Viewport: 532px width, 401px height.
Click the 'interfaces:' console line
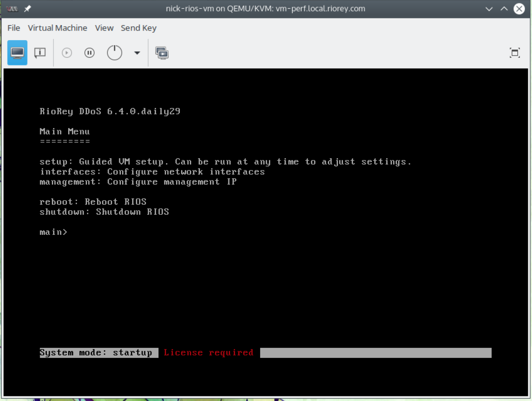(x=152, y=172)
